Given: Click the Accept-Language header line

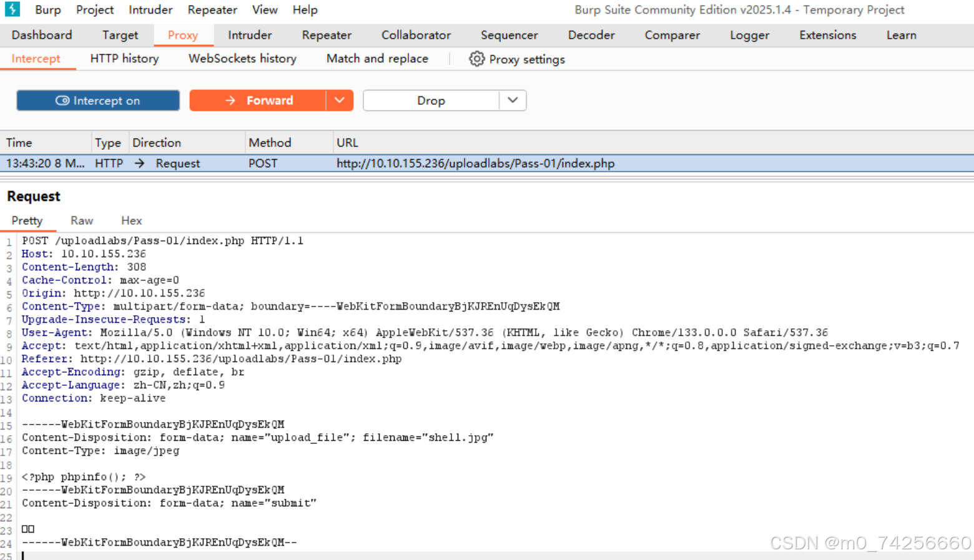Looking at the screenshot, I should tap(123, 385).
